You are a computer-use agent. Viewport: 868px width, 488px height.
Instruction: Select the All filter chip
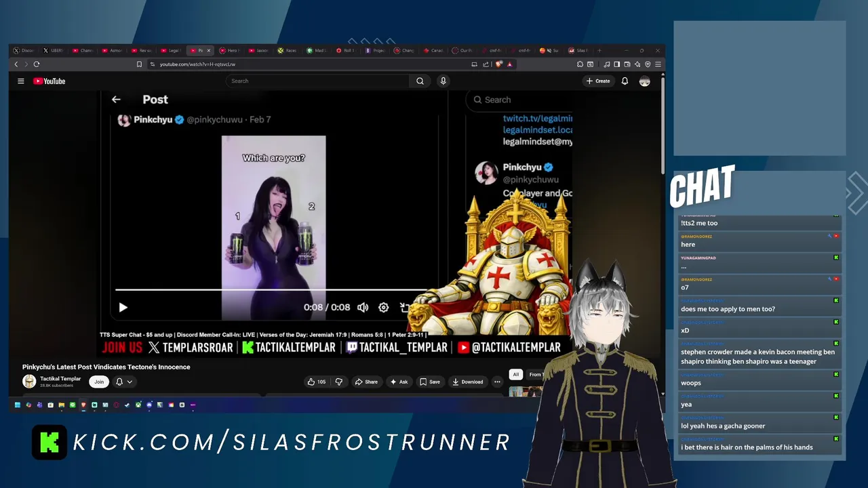click(516, 374)
